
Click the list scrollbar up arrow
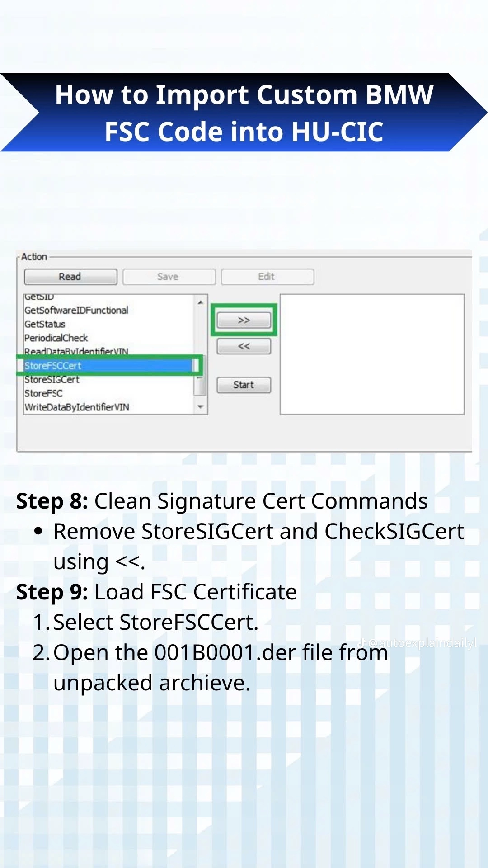point(200,302)
